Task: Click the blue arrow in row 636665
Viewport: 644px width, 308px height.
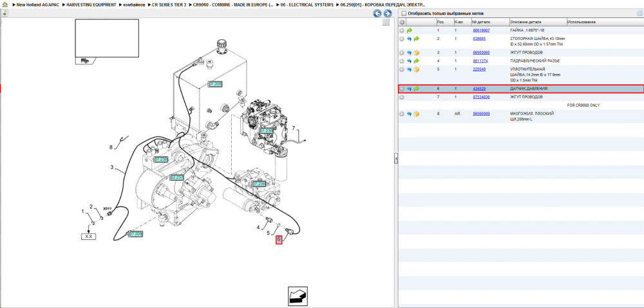Action: pos(410,39)
